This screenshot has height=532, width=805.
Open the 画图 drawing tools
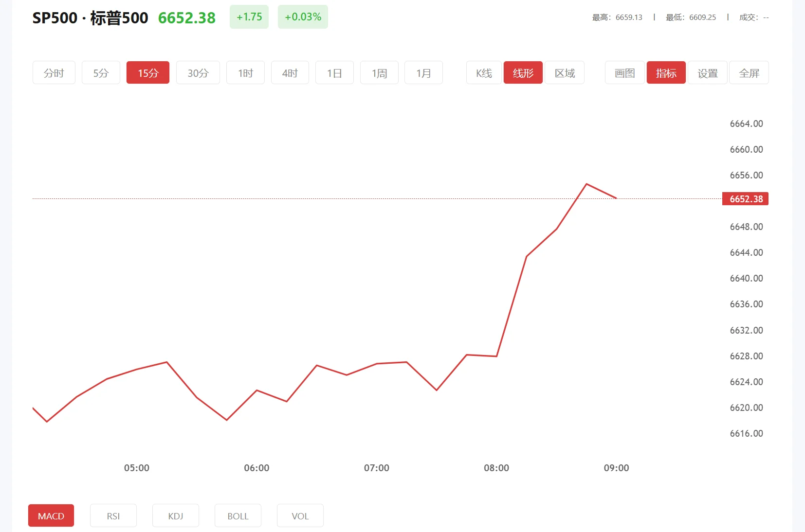click(624, 73)
